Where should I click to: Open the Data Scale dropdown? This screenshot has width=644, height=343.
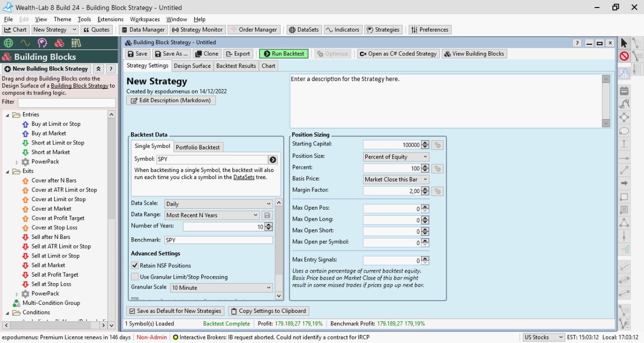coord(218,204)
